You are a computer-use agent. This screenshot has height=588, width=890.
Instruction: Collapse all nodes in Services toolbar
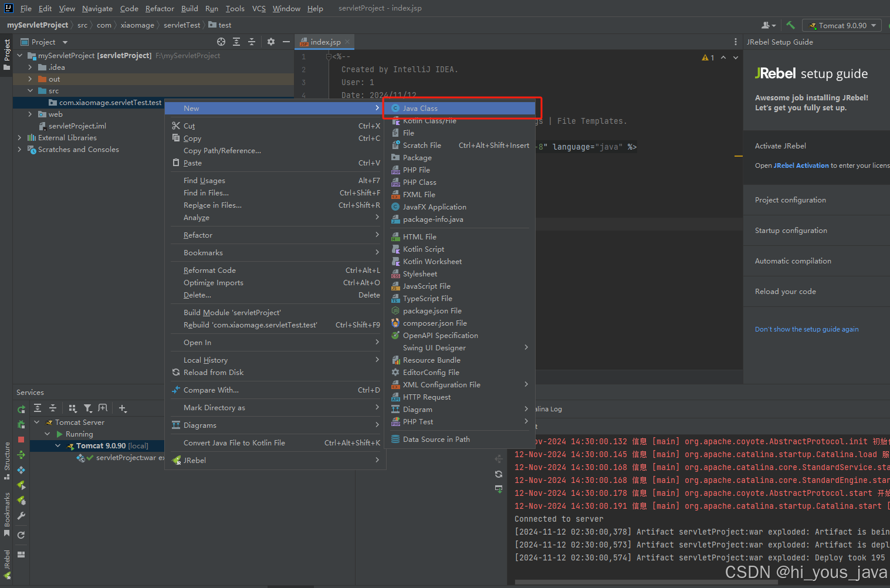coord(53,408)
